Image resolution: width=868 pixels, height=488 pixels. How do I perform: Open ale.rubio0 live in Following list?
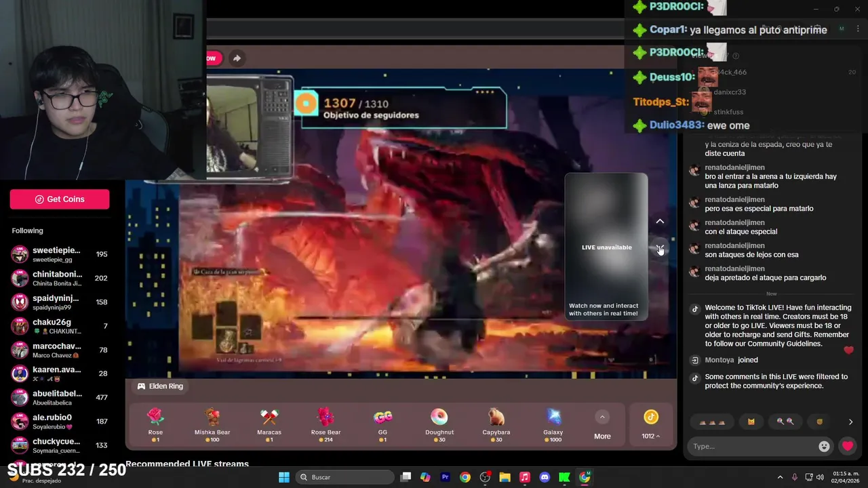coord(60,421)
